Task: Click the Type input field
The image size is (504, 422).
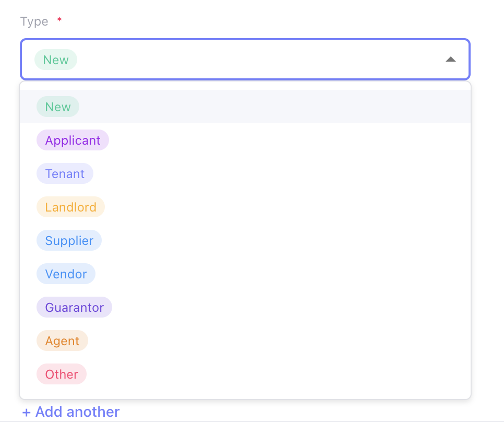Action: 245,60
